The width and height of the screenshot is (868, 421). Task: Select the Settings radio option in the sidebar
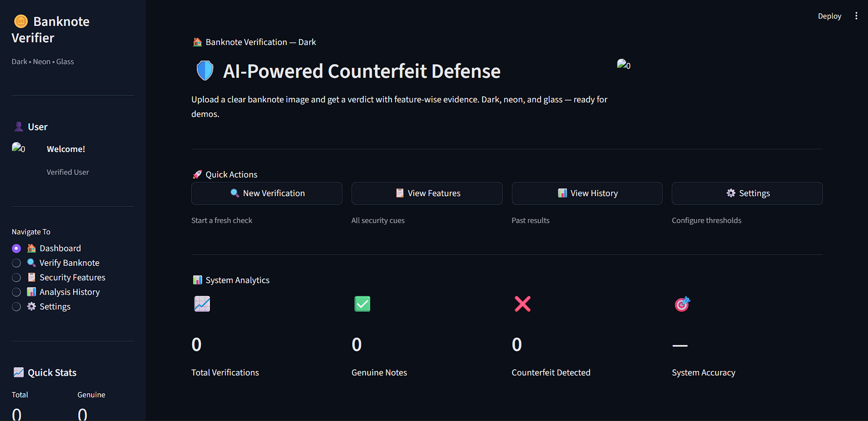[x=16, y=307]
